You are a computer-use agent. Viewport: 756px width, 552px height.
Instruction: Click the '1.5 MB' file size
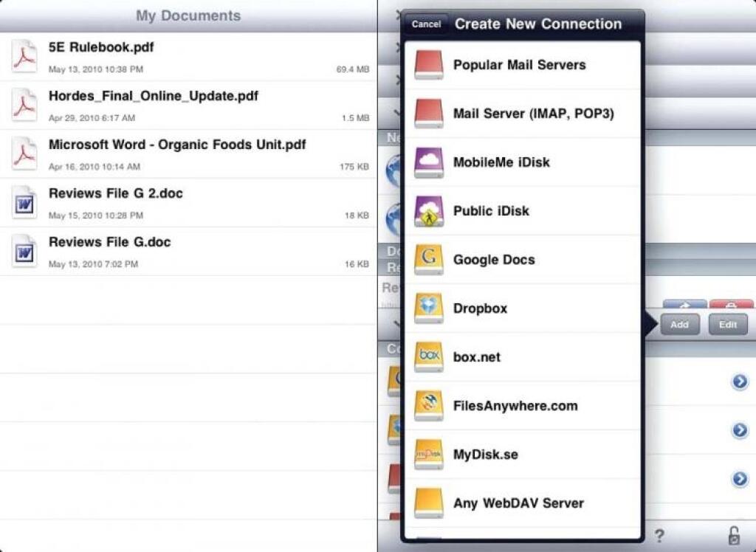click(355, 118)
